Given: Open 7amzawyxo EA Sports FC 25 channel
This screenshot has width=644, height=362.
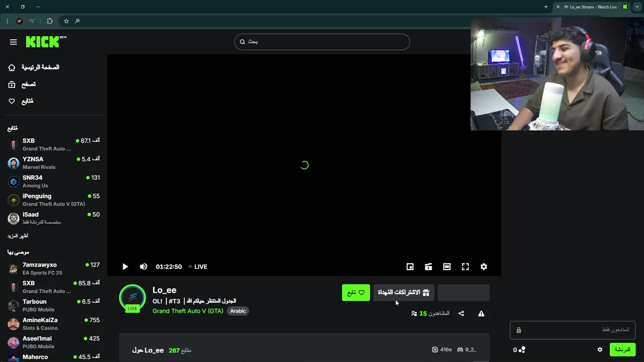Looking at the screenshot, I should pyautogui.click(x=54, y=268).
